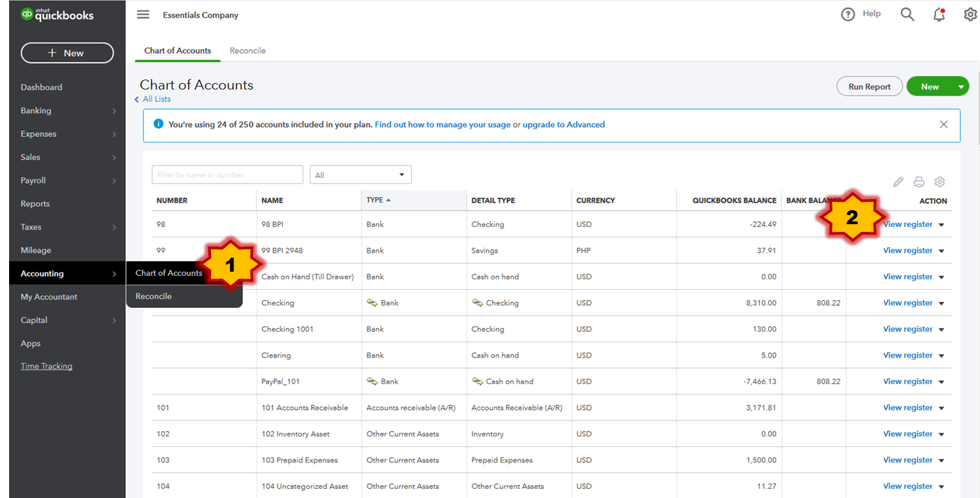The image size is (980, 498).
Task: Open the notifications bell
Action: (x=939, y=15)
